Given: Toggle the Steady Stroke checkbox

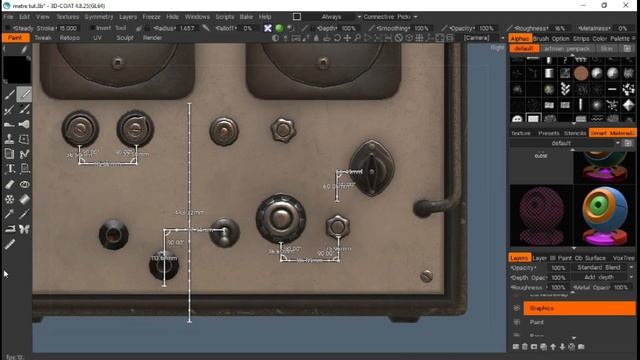Looking at the screenshot, I should pyautogui.click(x=9, y=28).
